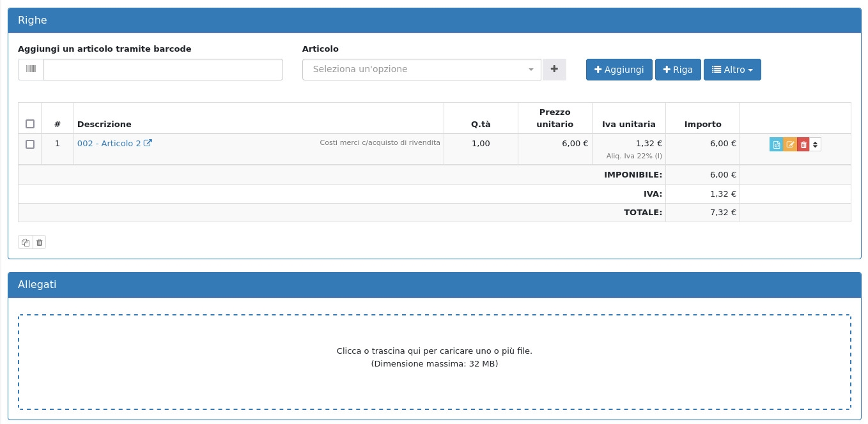Screen dimensions: 868x424
Task: Delete row 1 using the red trash icon
Action: coord(803,144)
